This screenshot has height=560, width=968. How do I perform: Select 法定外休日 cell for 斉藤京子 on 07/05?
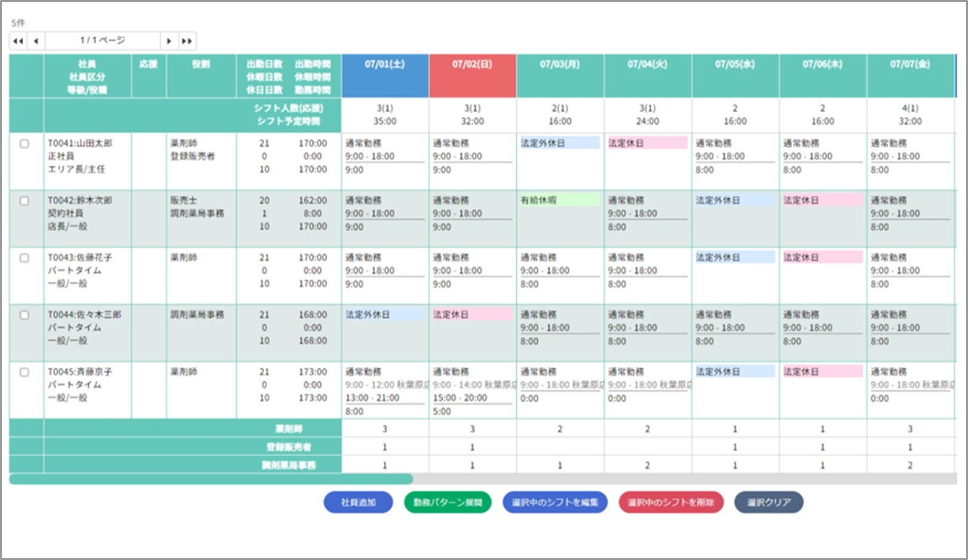click(735, 372)
